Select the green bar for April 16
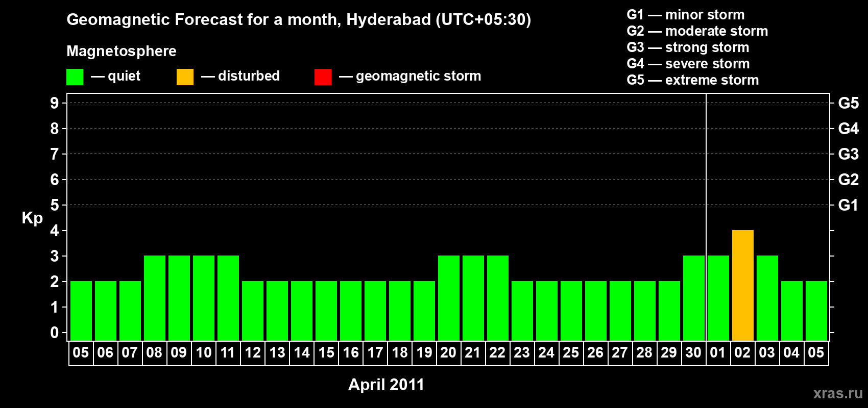 (x=351, y=311)
